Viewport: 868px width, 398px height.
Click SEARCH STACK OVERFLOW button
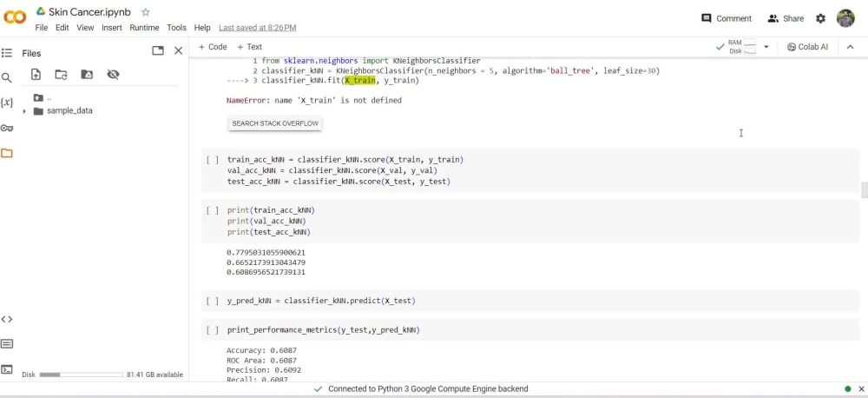(x=275, y=123)
